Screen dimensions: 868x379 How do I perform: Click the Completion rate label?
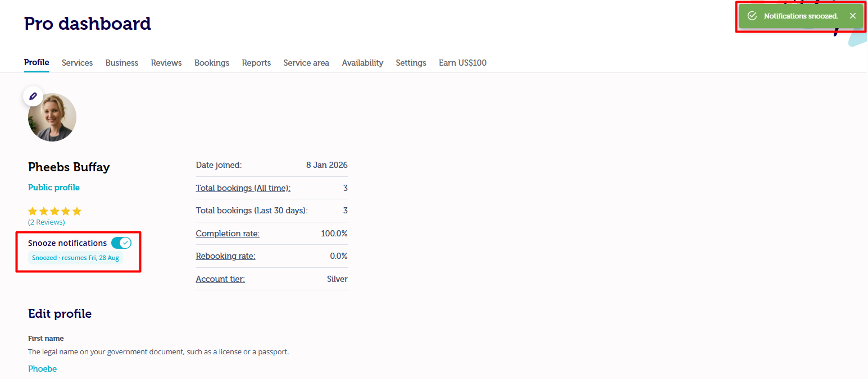(228, 234)
